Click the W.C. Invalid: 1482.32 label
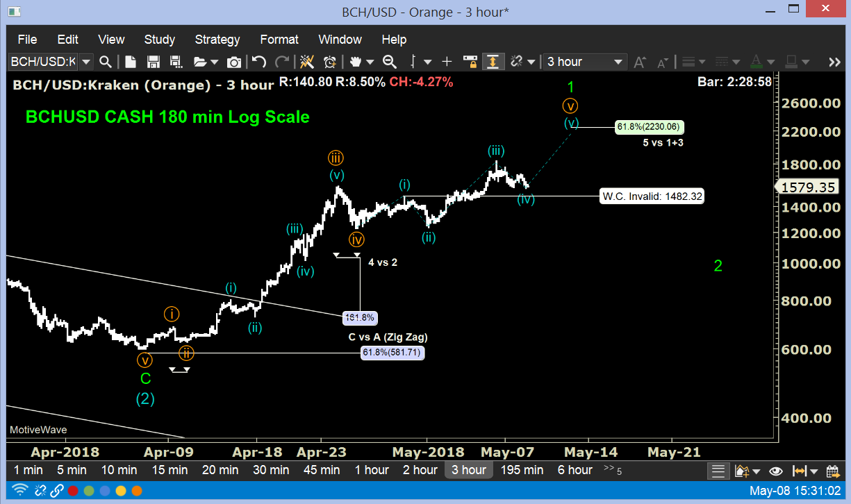 (x=651, y=196)
